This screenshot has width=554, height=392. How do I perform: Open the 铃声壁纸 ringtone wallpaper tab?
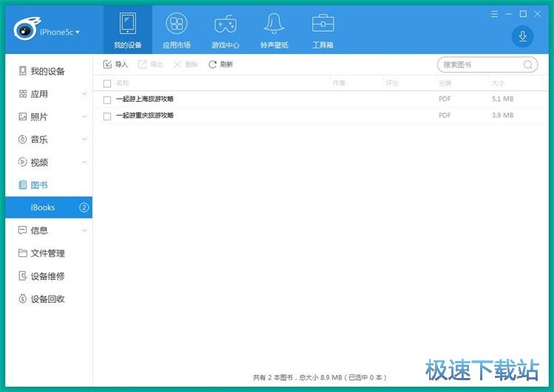tap(274, 30)
